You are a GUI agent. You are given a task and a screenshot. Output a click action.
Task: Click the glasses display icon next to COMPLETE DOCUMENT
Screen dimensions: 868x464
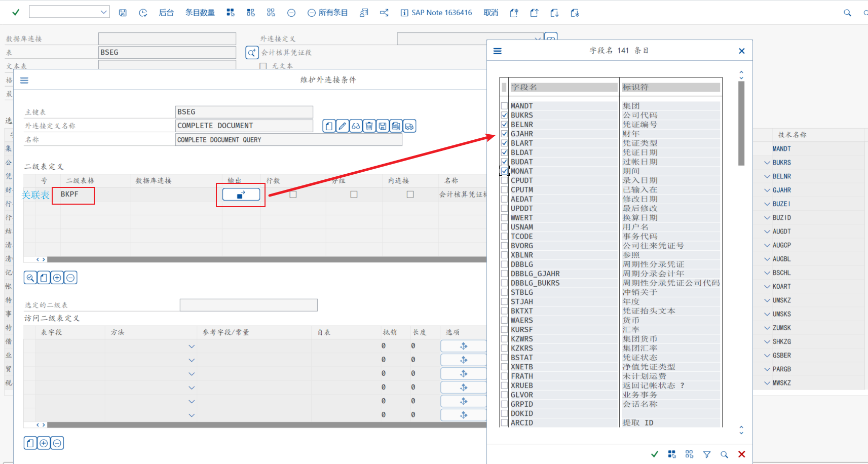[x=356, y=126]
